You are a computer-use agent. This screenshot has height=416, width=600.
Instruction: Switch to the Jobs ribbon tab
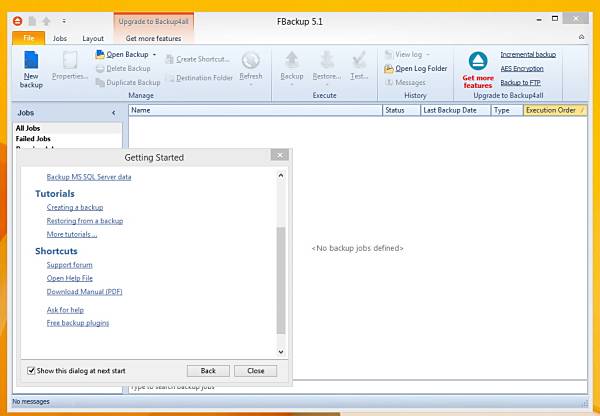(x=60, y=38)
